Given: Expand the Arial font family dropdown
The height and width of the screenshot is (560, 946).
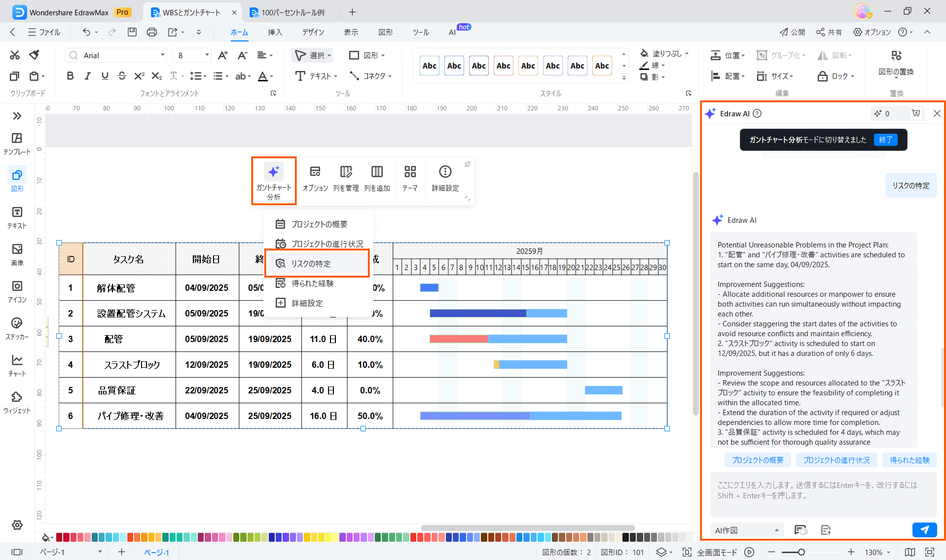Looking at the screenshot, I should (x=162, y=55).
